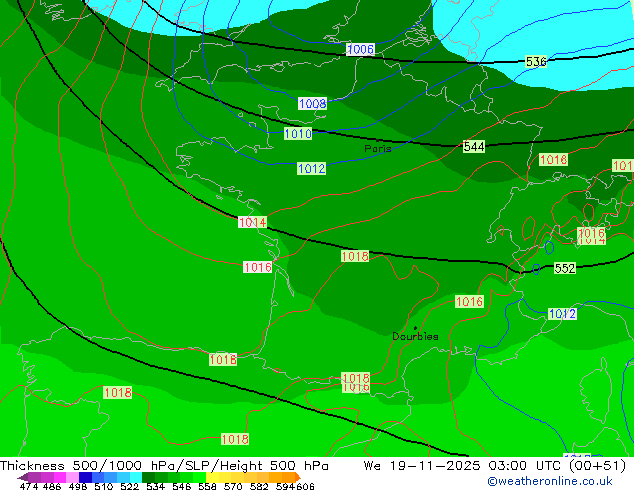Click the 558 value under the color scale
634x490 pixels.
[x=207, y=486]
